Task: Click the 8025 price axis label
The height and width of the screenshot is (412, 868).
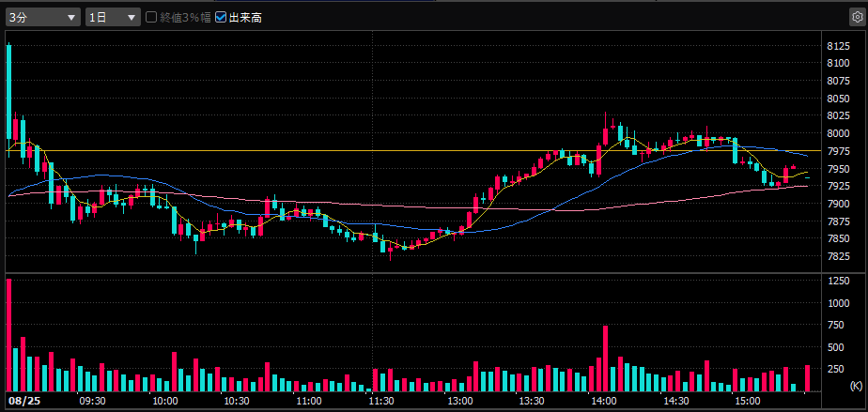Action: 838,115
